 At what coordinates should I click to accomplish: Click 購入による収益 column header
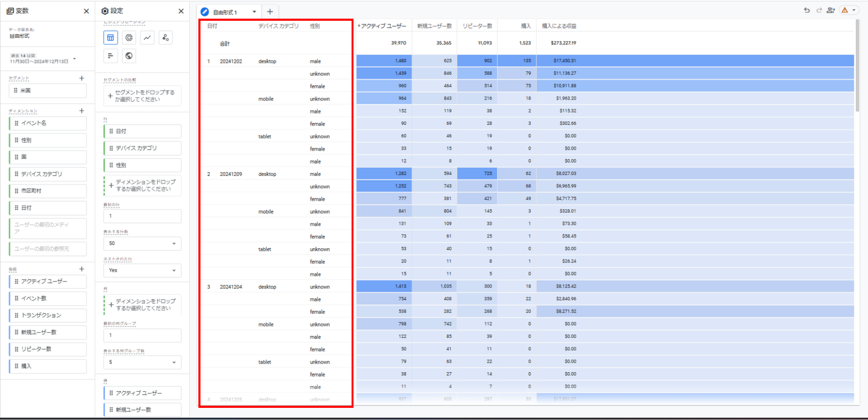point(559,26)
